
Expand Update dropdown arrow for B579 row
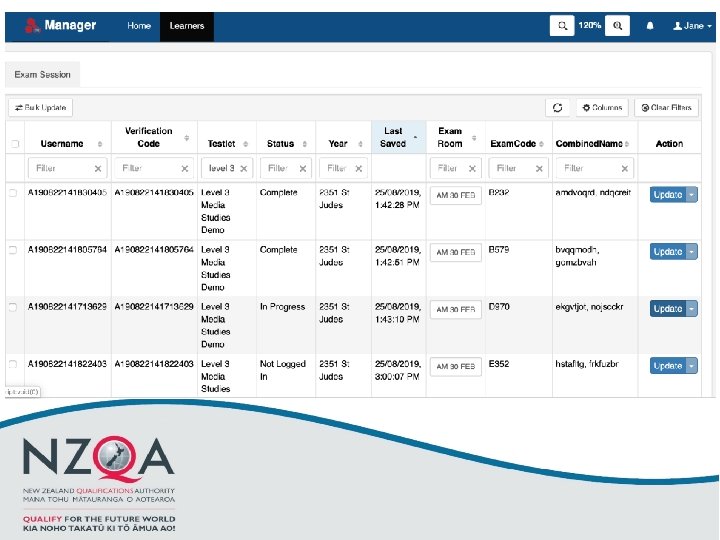pos(692,252)
